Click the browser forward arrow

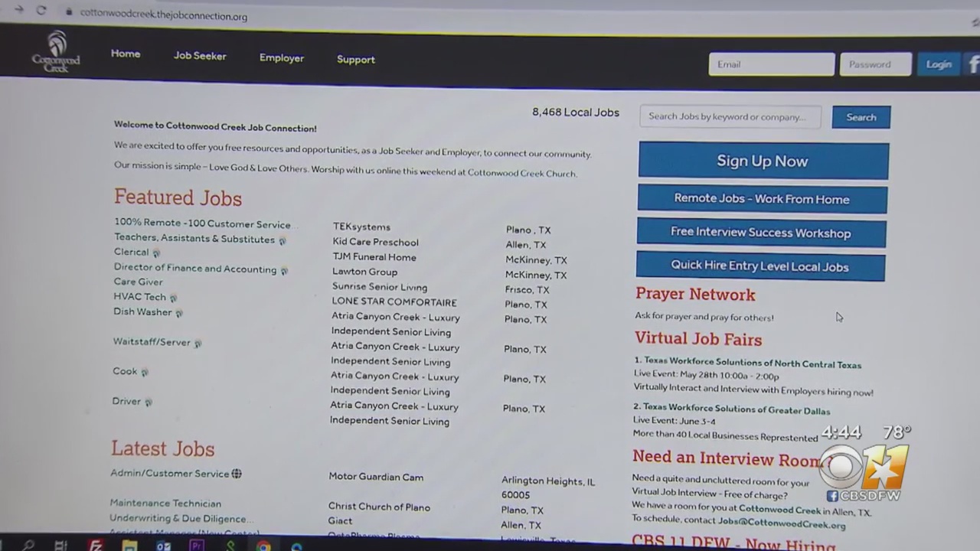tap(18, 9)
